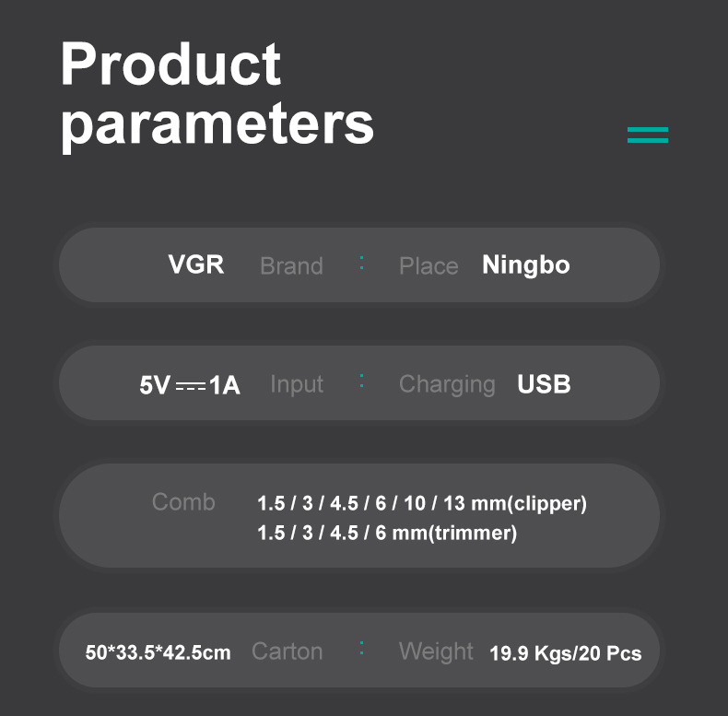The width and height of the screenshot is (728, 716).
Task: Click the Weight label
Action: (x=436, y=651)
